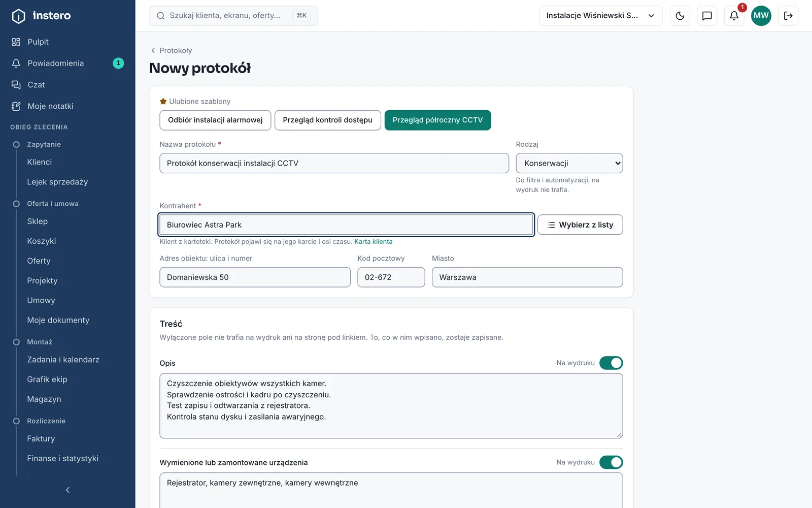The width and height of the screenshot is (812, 508).
Task: Click the Kod pocztowy field
Action: 391,277
